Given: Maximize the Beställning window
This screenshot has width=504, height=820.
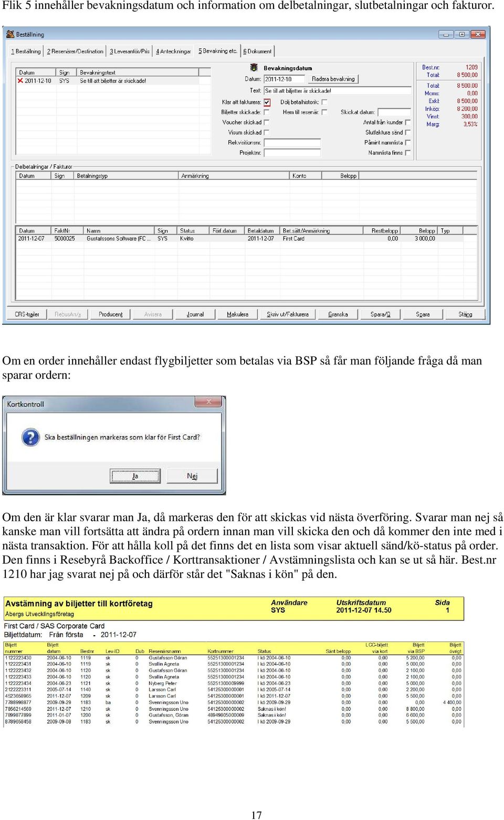Looking at the screenshot, I should click(x=462, y=34).
